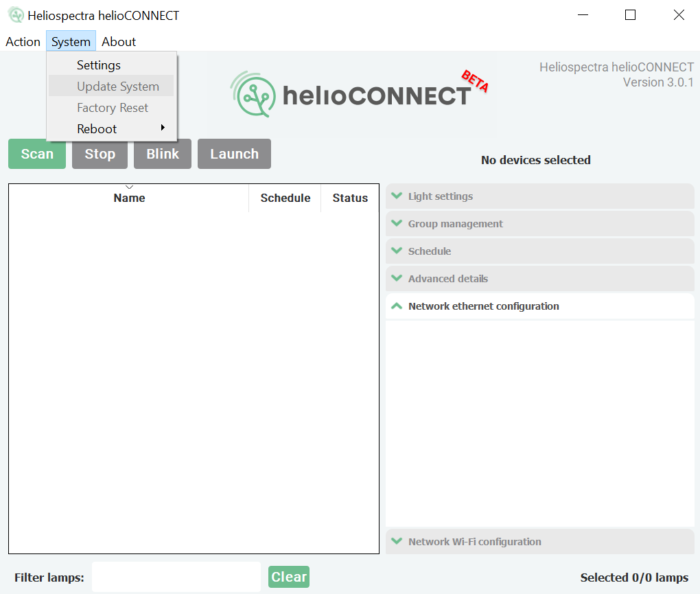This screenshot has width=700, height=594.
Task: Open the About menu
Action: pos(118,41)
